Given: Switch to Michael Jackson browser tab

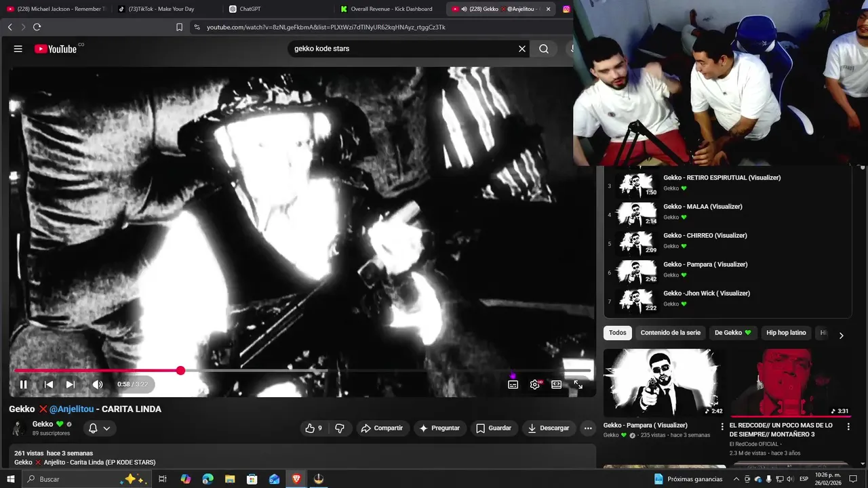Looking at the screenshot, I should click(56, 9).
